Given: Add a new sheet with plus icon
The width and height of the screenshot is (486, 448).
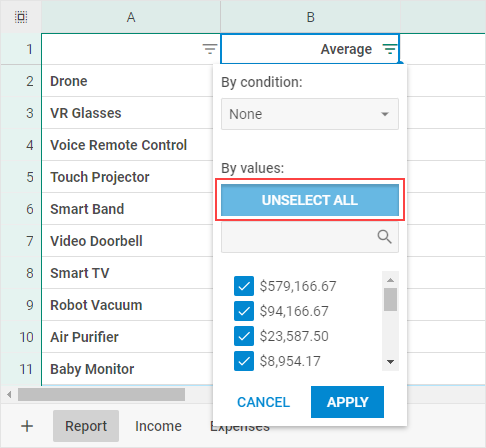Looking at the screenshot, I should (x=27, y=426).
